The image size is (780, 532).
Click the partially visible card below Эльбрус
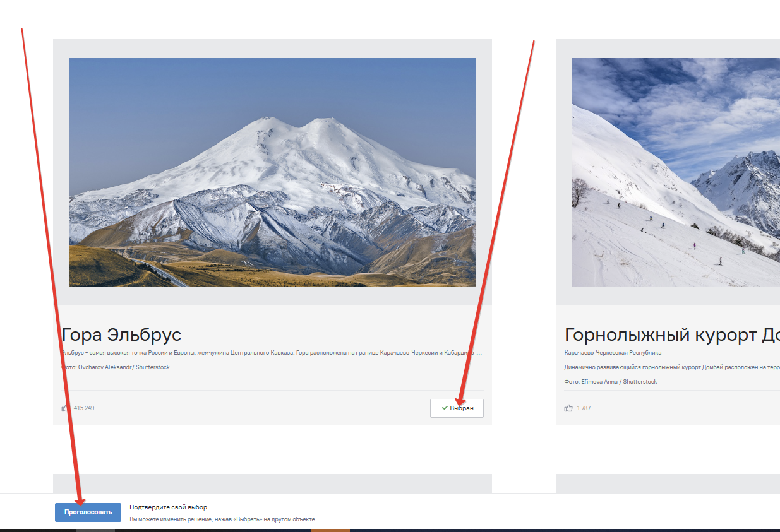(272, 483)
